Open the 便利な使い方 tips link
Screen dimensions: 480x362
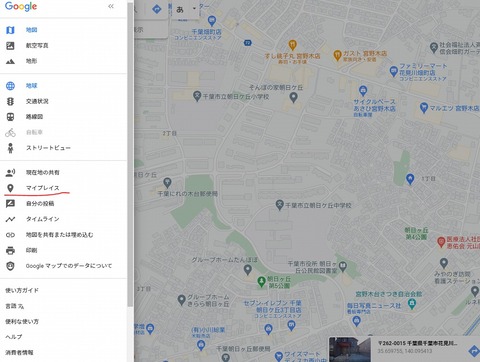[22, 322]
